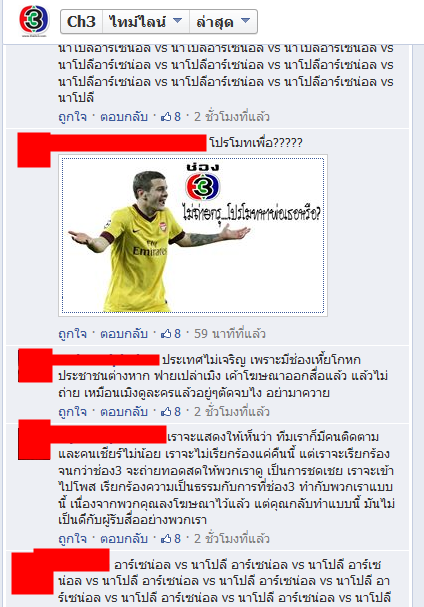The image size is (424, 607).
Task: Expand the ล่าสุด dropdown
Action: [x=223, y=22]
